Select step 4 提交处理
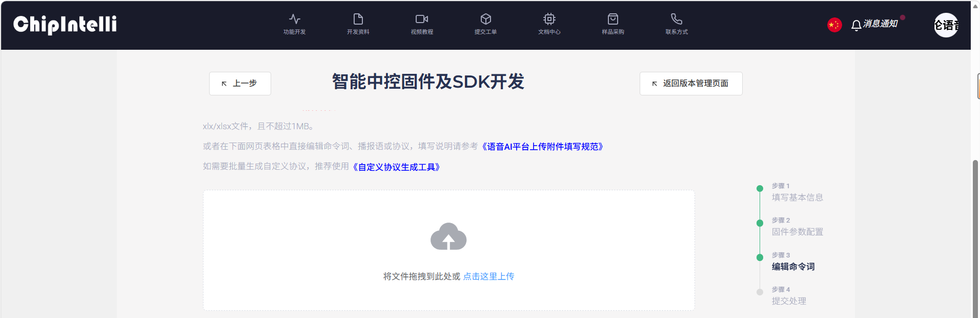 click(789, 301)
